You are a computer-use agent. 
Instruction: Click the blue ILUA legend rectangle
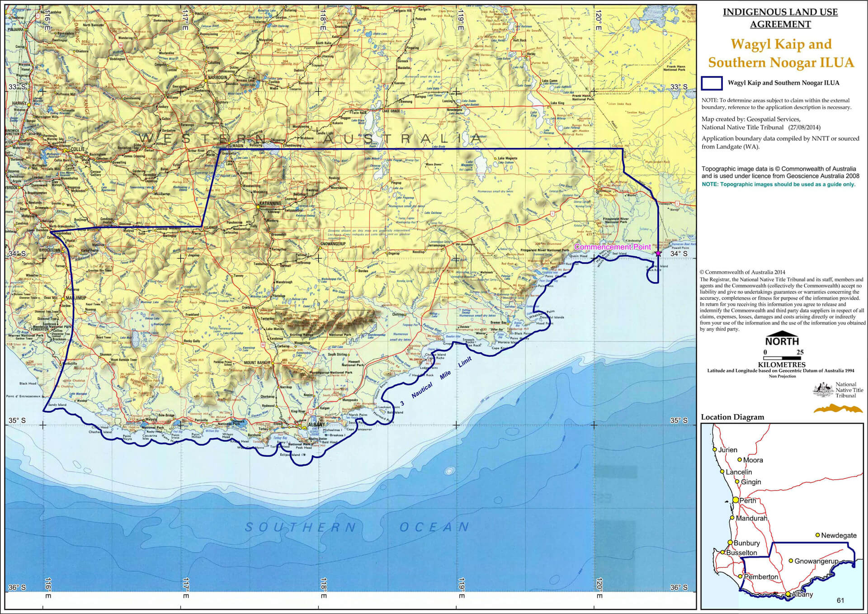pos(712,83)
